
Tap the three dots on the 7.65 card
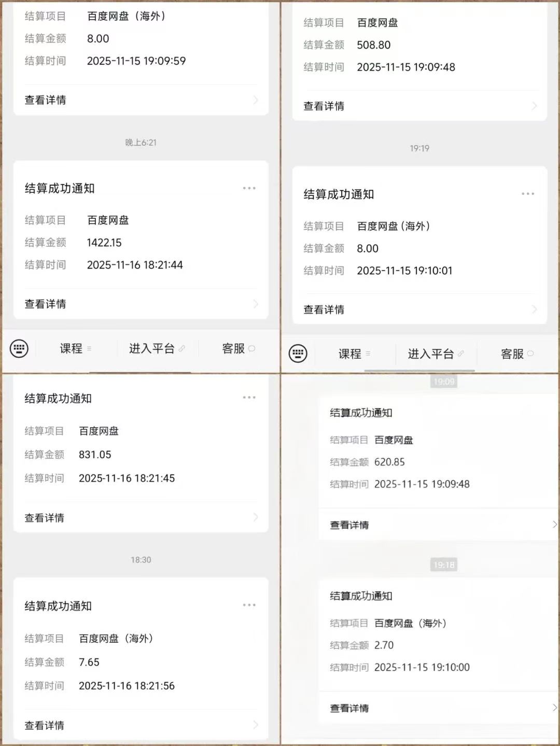click(249, 605)
